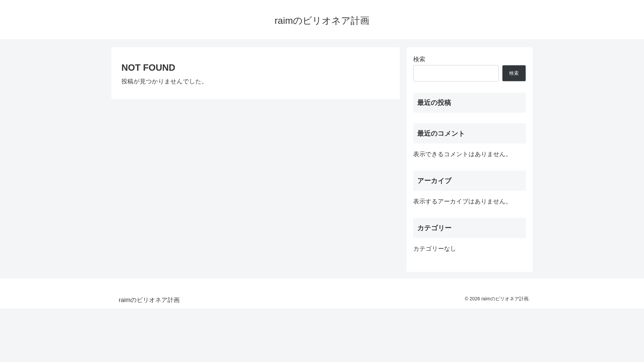Image resolution: width=644 pixels, height=362 pixels.
Task: Click the dark 検索 search button
Action: 514,73
